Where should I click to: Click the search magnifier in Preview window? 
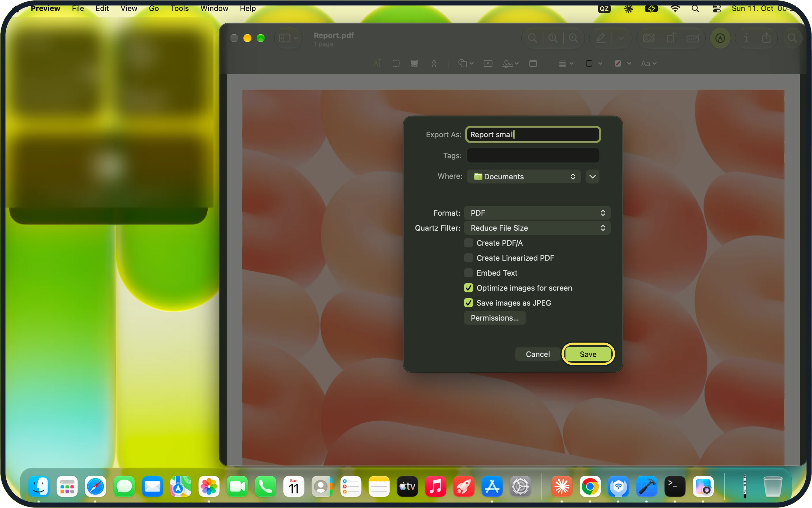[x=792, y=38]
